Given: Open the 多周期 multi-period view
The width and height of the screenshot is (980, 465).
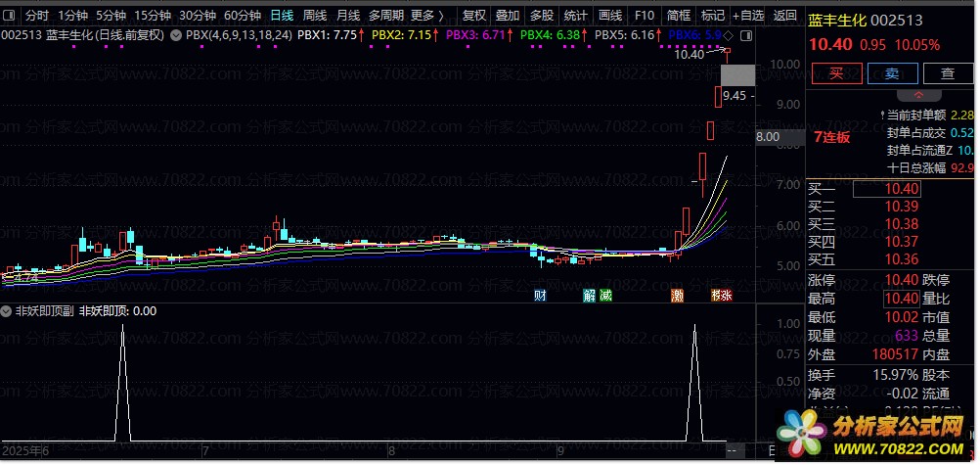Looking at the screenshot, I should [x=386, y=16].
